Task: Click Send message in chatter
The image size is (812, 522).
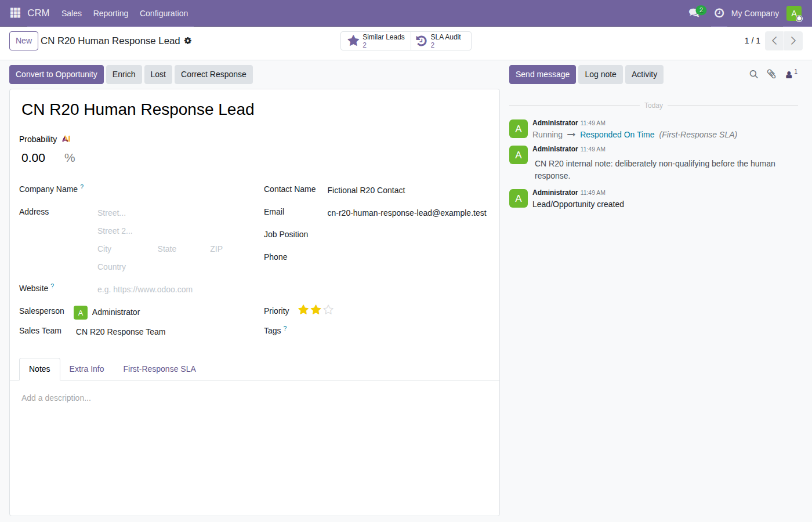Action: click(542, 74)
